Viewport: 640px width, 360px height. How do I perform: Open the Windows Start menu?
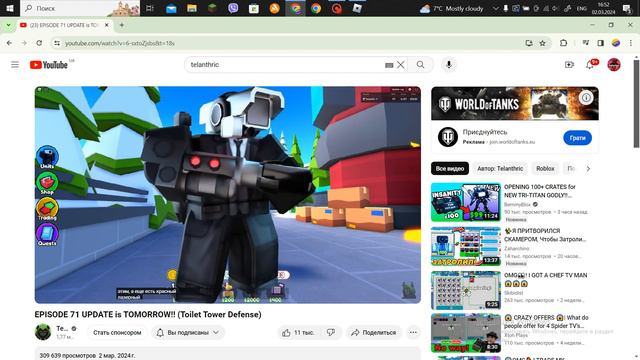(9, 8)
